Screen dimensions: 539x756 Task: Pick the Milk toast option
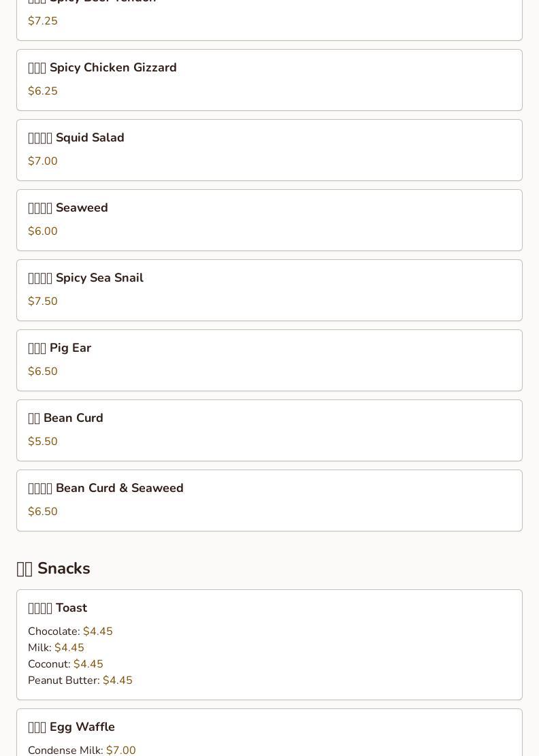click(x=56, y=648)
